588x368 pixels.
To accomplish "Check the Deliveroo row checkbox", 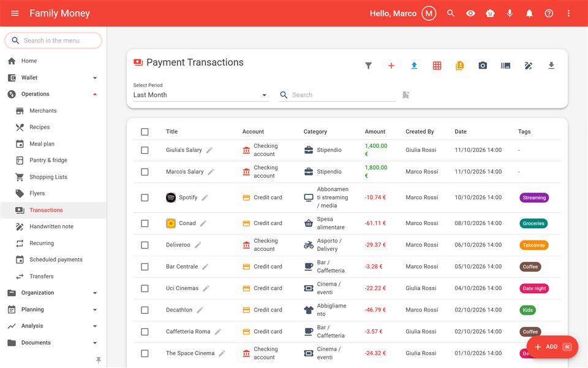I will pyautogui.click(x=145, y=245).
